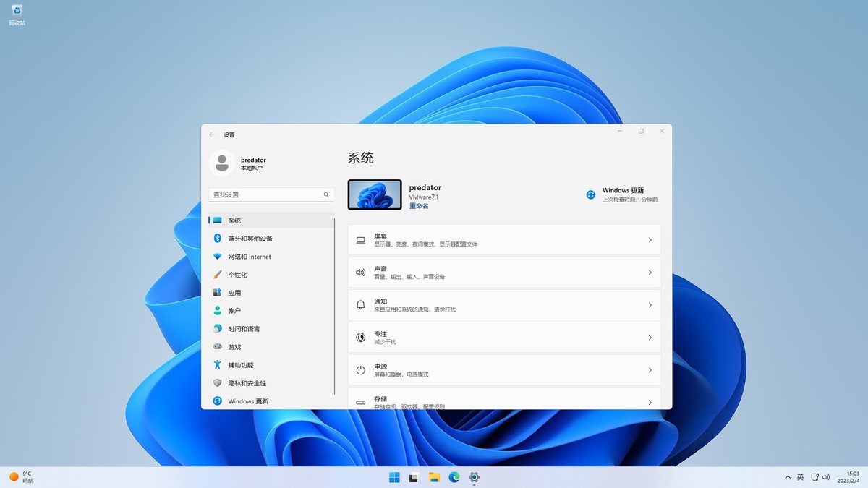Screen dimensions: 868x488
Task: Open the 电源 power settings chevron
Action: tap(649, 369)
